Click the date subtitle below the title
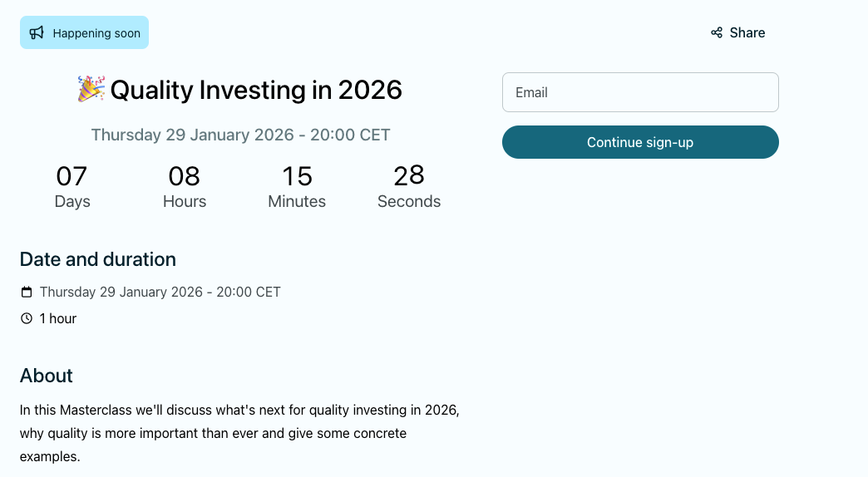The height and width of the screenshot is (477, 868). 240,135
